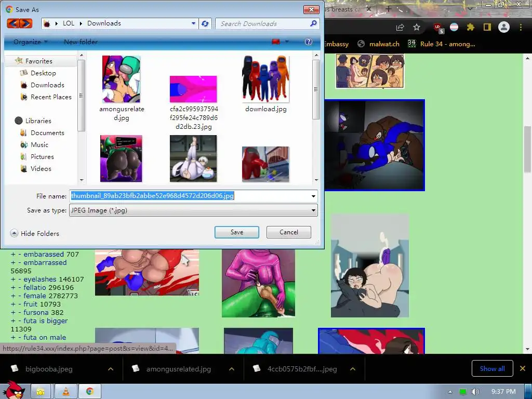Click the LOL breadcrumb in the path
This screenshot has height=399, width=532.
(x=69, y=23)
